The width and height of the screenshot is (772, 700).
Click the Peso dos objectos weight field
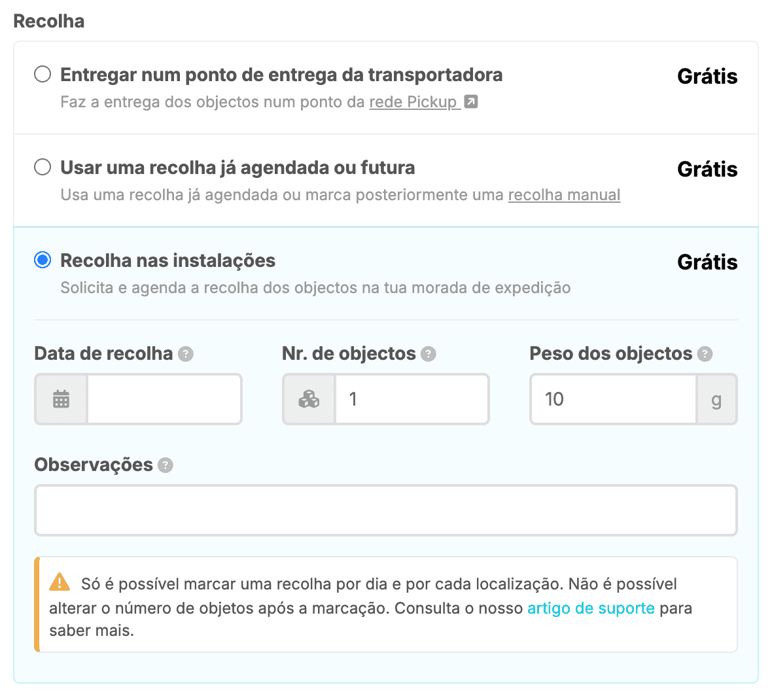(613, 399)
